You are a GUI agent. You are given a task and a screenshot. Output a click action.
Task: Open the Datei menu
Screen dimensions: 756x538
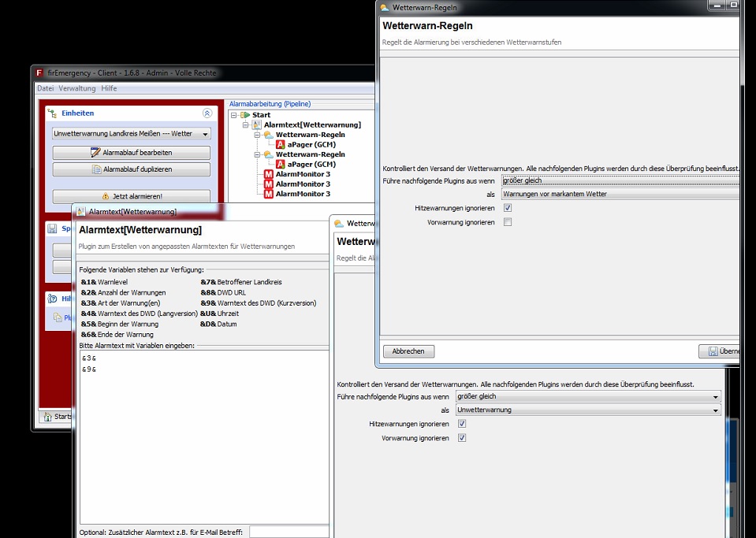45,88
